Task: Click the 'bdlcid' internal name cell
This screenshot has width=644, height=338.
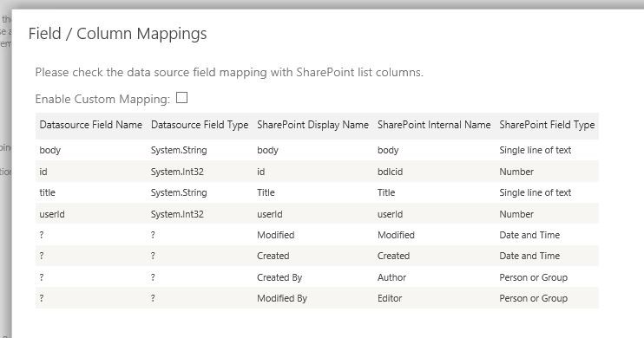Action: click(x=391, y=172)
